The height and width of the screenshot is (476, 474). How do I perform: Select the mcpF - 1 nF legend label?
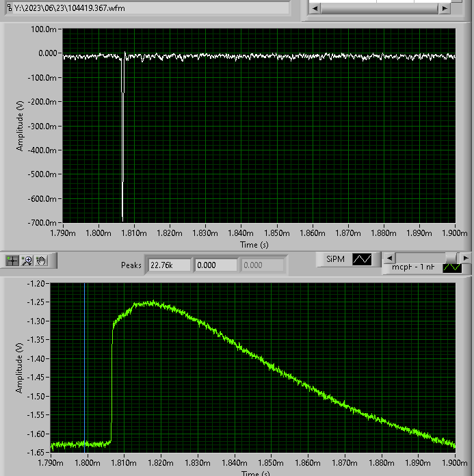413,267
